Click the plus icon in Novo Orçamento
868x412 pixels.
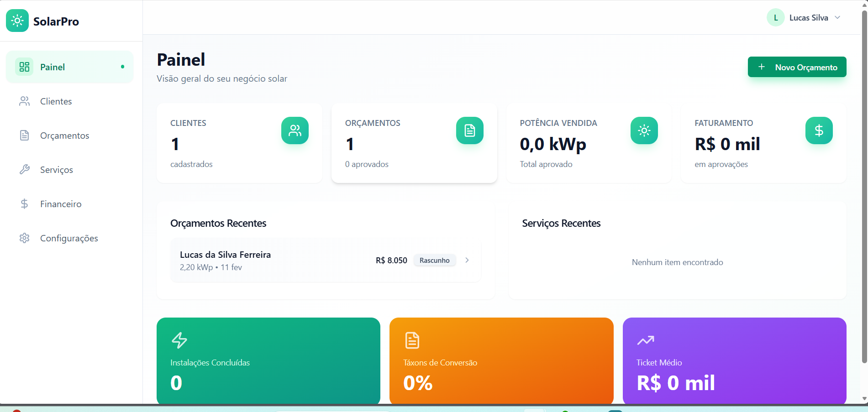(x=762, y=67)
